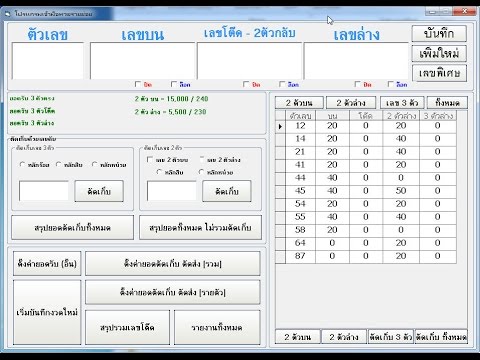Screen dimensions: 480x360
Task: Choose หลักหน่วย in the 3-digit group
Action: click(95, 164)
